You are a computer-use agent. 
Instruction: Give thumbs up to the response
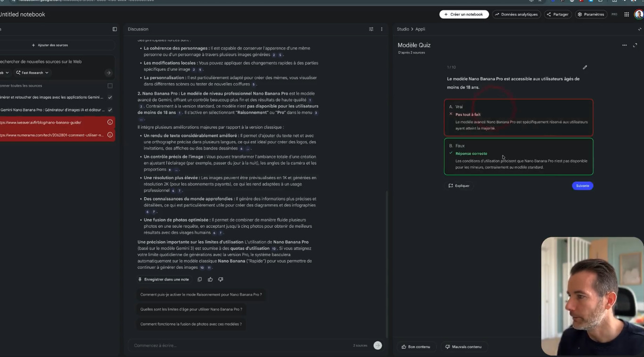point(210,279)
